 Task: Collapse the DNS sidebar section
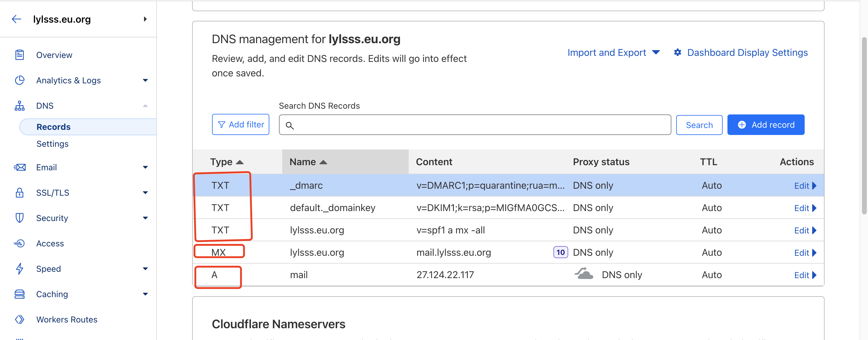tap(145, 106)
